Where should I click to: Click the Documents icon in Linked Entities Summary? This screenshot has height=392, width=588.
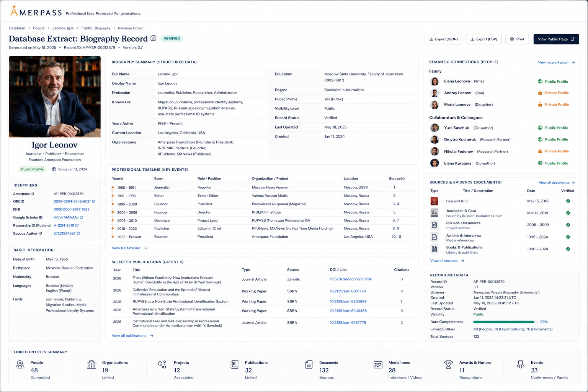pos(309,364)
